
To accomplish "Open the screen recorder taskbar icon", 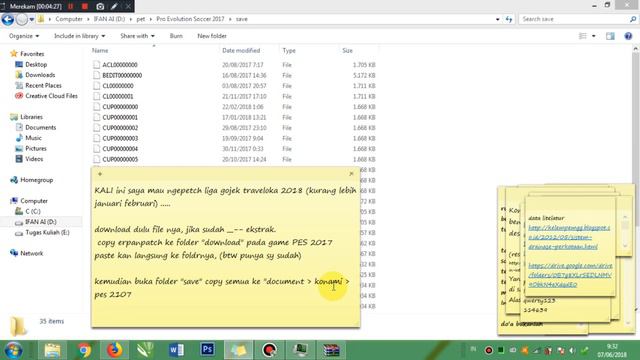I will click(269, 350).
